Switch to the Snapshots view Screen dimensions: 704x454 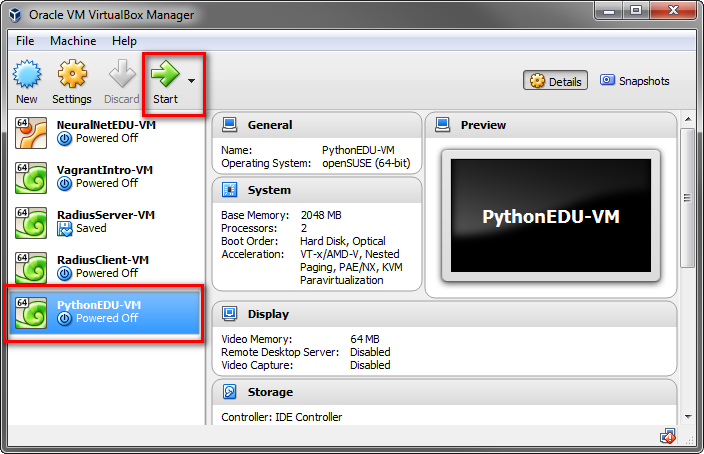point(635,81)
